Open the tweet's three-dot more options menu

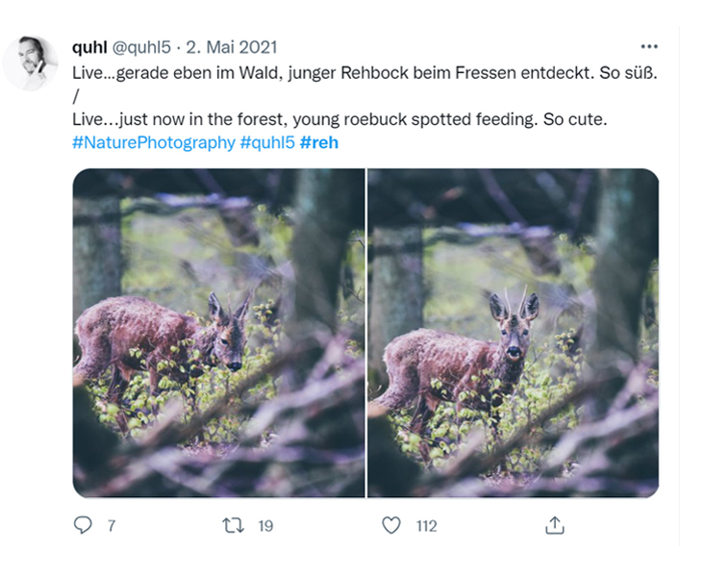649,46
